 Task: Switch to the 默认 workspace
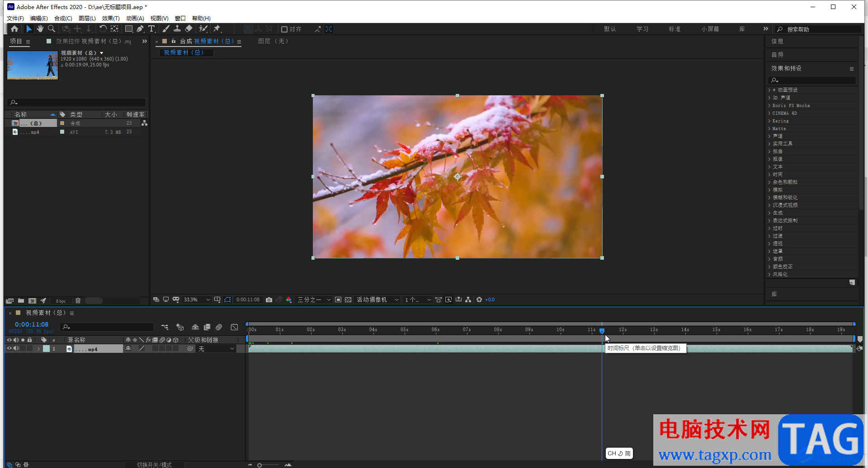click(x=610, y=29)
